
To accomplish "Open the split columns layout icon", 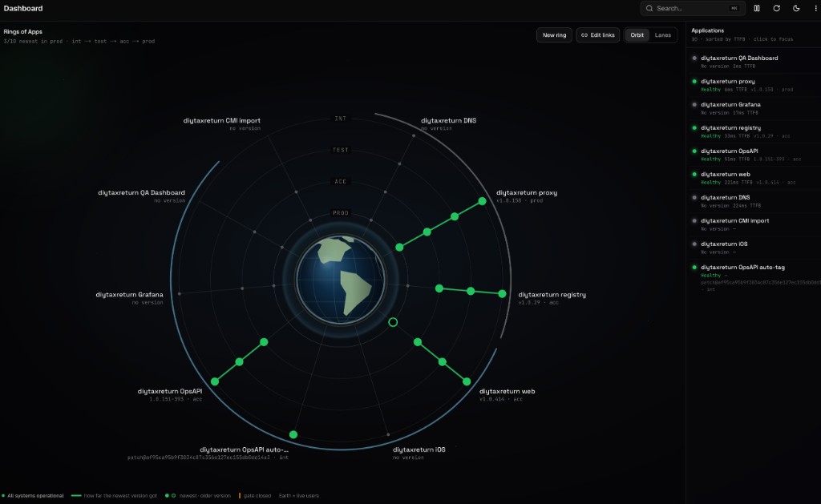I will [x=757, y=8].
